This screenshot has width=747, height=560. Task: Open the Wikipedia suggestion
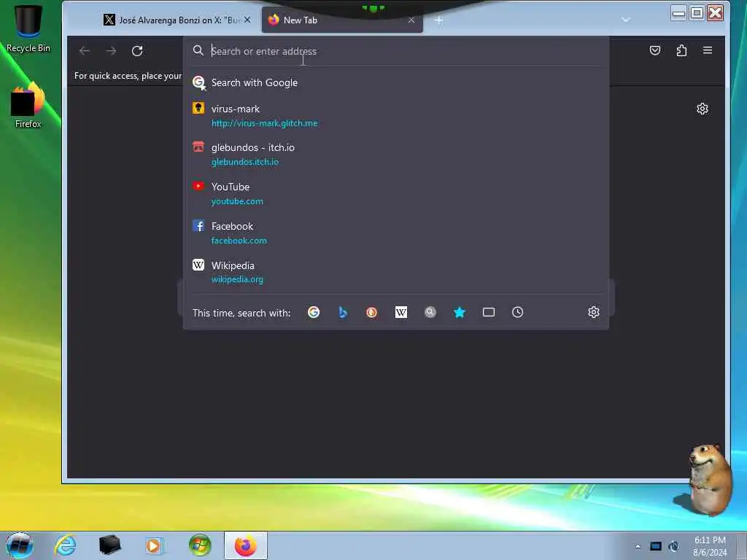coord(395,272)
